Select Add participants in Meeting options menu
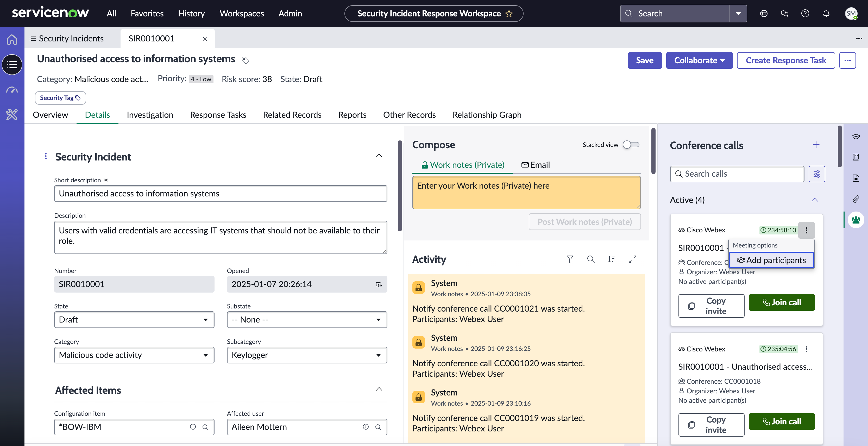 (x=771, y=260)
